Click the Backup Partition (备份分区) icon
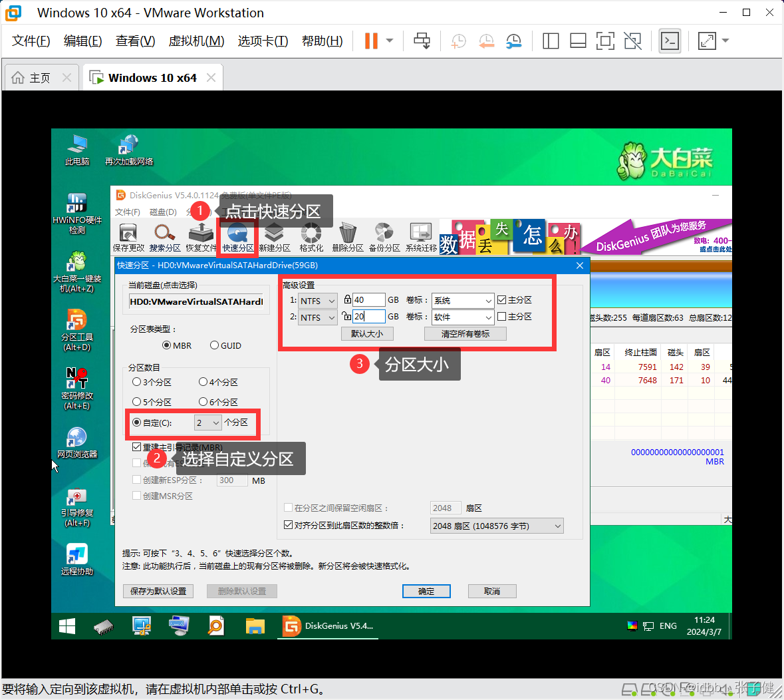The image size is (784, 700). (x=384, y=237)
